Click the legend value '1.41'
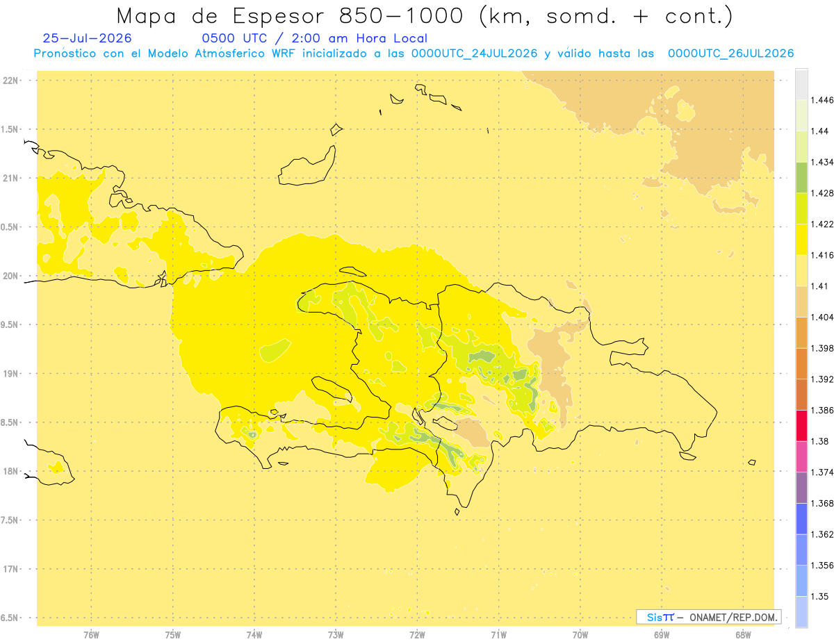The image size is (834, 644). 819,286
